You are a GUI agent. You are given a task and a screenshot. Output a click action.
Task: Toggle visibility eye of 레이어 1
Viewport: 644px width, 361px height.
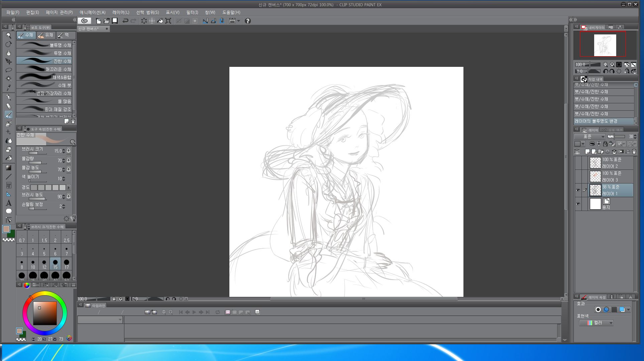pos(578,190)
